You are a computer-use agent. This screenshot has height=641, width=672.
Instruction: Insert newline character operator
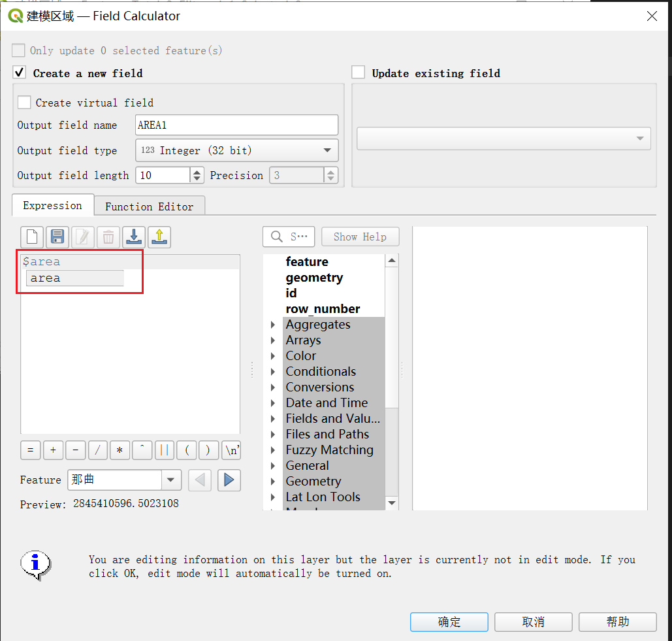[231, 450]
